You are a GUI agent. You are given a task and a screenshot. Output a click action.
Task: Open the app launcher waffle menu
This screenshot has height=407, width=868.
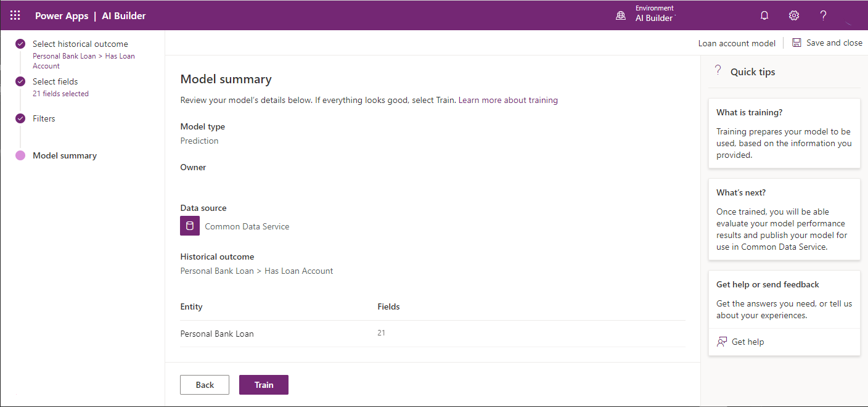click(15, 15)
